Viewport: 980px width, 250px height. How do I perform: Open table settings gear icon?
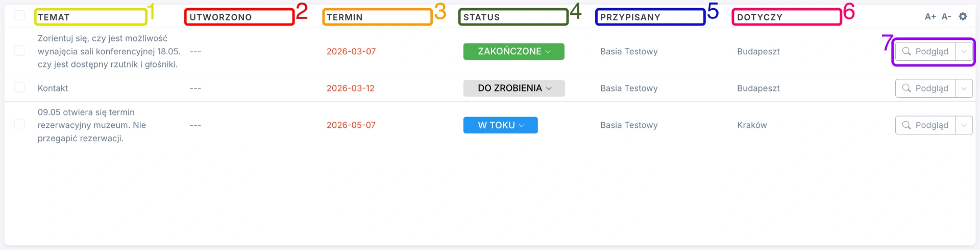[963, 16]
